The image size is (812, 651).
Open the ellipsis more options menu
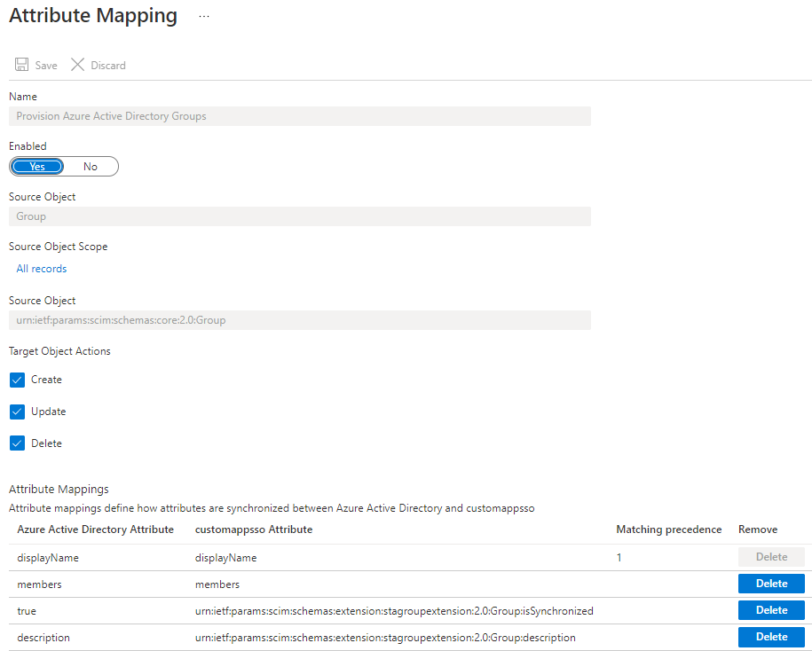pos(204,17)
